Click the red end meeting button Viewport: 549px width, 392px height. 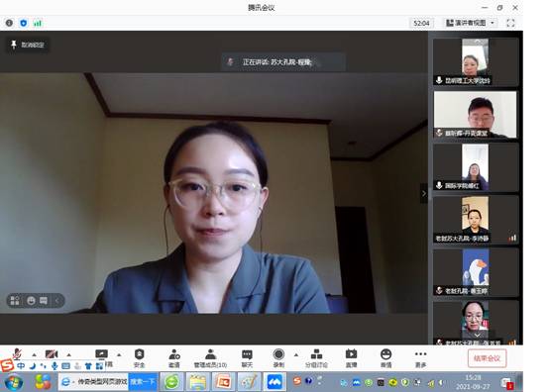coord(487,358)
